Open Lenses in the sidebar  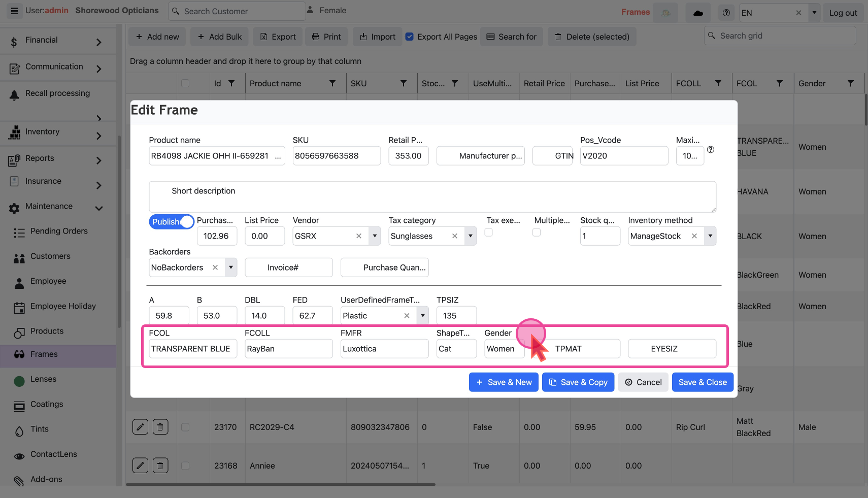[43, 379]
